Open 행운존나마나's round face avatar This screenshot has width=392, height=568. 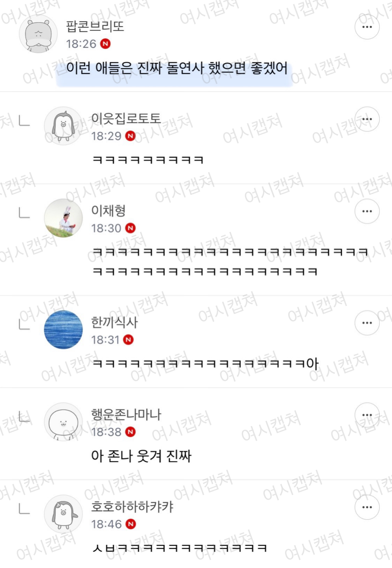click(63, 422)
